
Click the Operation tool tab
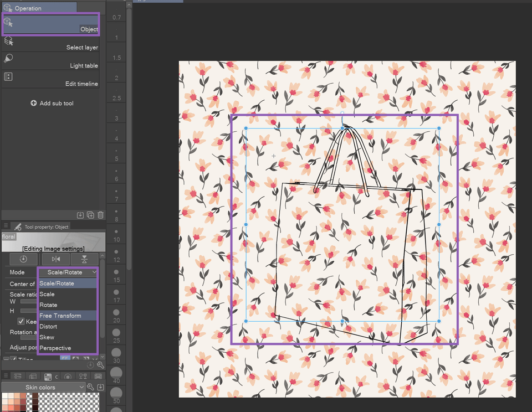[x=39, y=7]
